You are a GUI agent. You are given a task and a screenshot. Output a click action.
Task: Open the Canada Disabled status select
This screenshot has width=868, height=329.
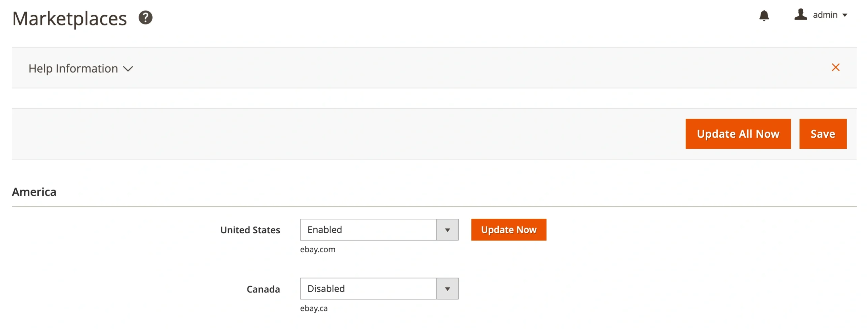[x=368, y=289]
